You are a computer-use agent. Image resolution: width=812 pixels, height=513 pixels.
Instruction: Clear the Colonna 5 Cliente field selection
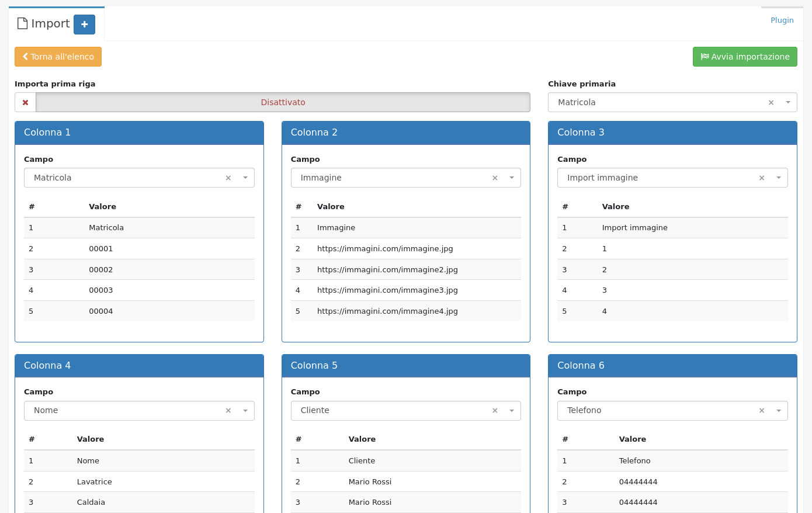pyautogui.click(x=495, y=411)
